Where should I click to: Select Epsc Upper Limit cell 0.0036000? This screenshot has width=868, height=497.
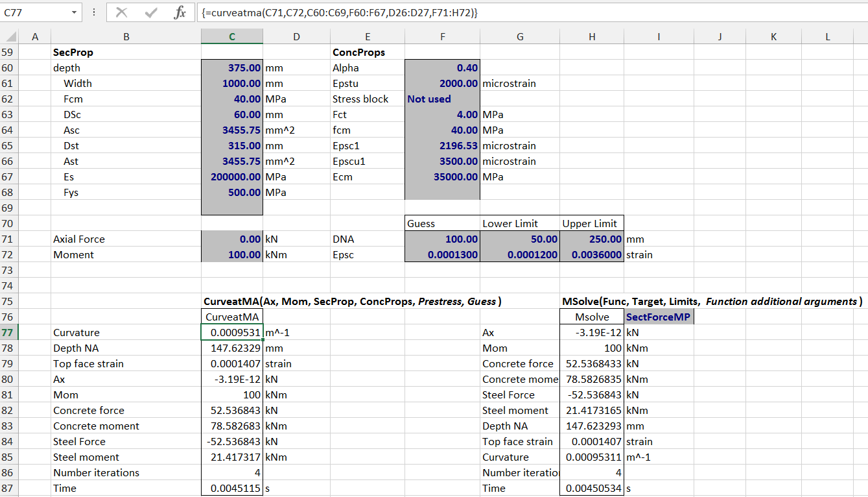tap(592, 255)
